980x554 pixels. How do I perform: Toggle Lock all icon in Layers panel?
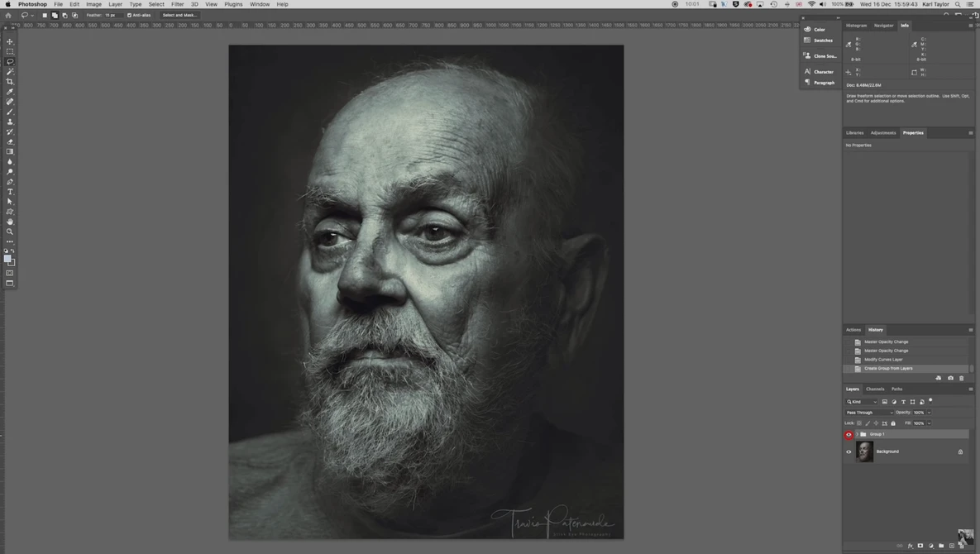893,423
